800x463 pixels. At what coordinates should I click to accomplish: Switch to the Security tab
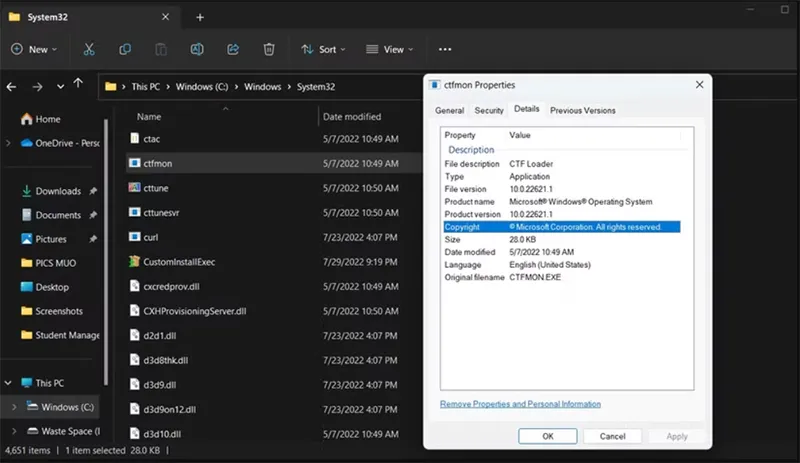[489, 111]
